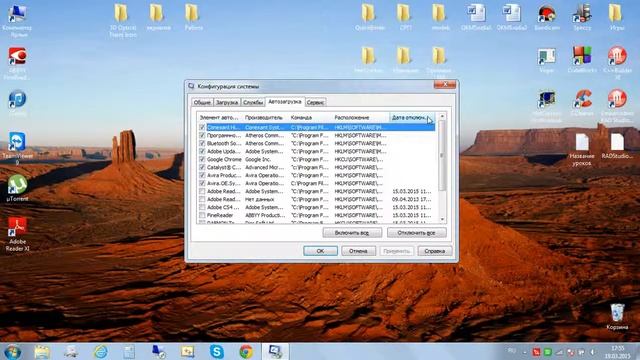Click the Включить все button

(x=352, y=233)
